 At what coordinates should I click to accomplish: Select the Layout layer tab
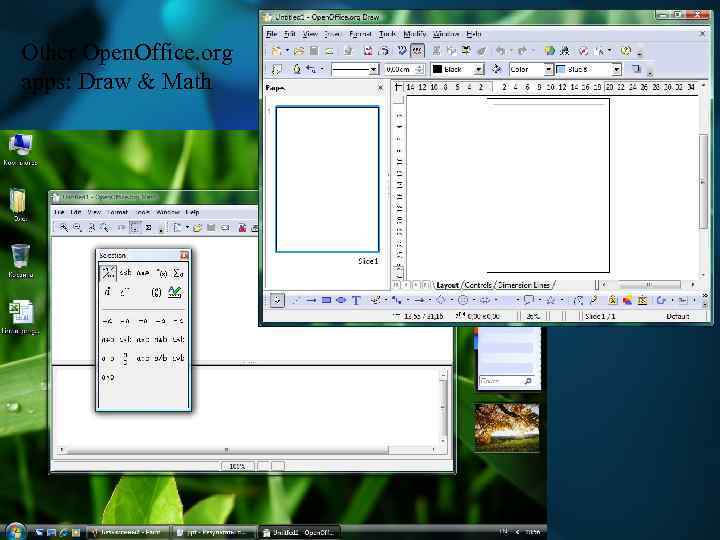447,285
